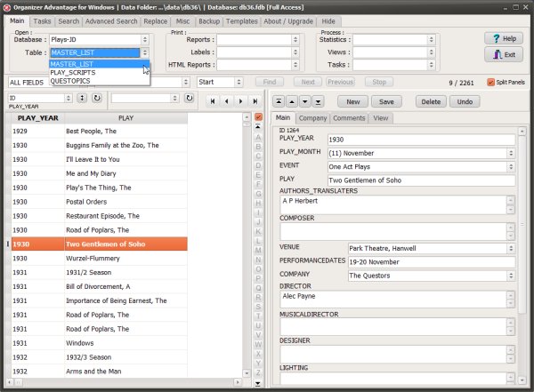The width and height of the screenshot is (534, 392).
Task: Open Views dropdown in Process section
Action: pyautogui.click(x=431, y=52)
